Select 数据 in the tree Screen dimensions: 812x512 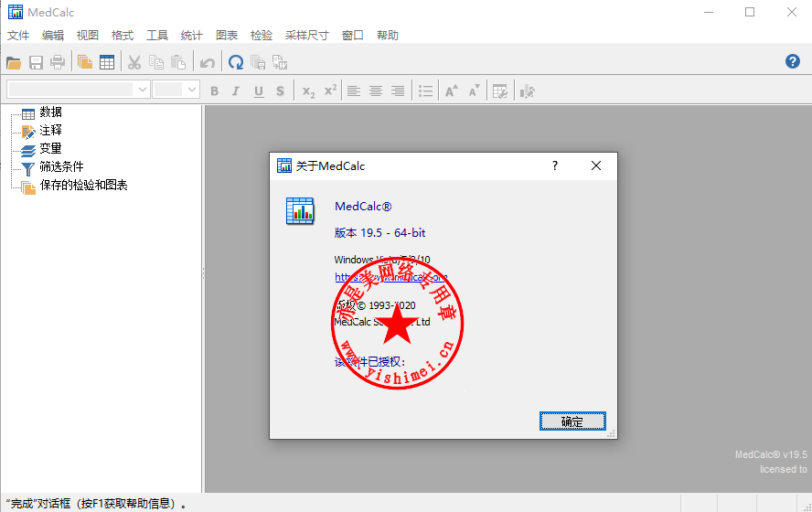(51, 112)
